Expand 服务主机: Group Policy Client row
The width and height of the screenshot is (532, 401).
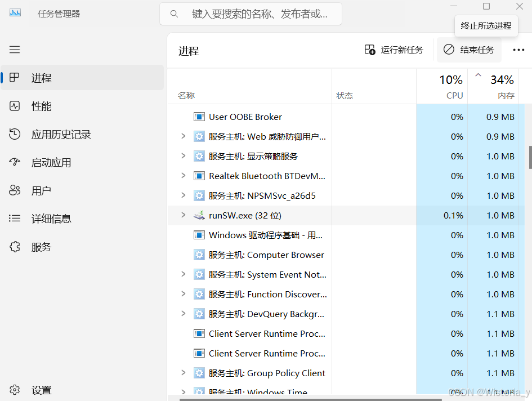[183, 372]
